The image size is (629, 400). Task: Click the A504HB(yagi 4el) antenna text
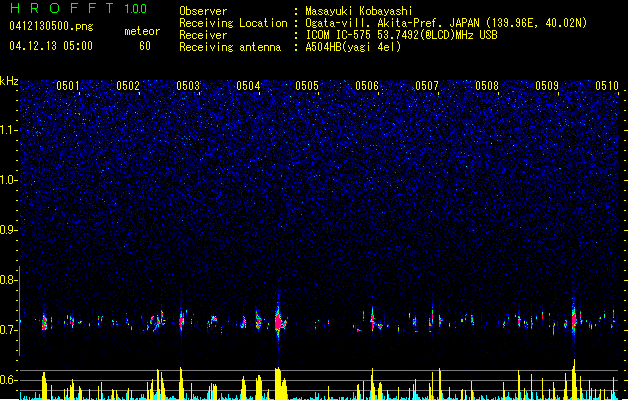(353, 47)
